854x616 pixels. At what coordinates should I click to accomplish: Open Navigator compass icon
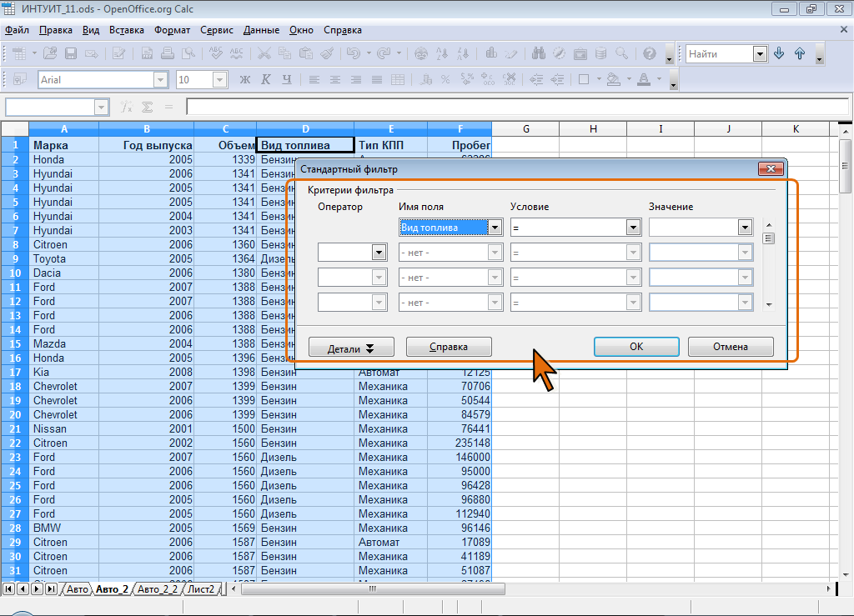coord(560,53)
